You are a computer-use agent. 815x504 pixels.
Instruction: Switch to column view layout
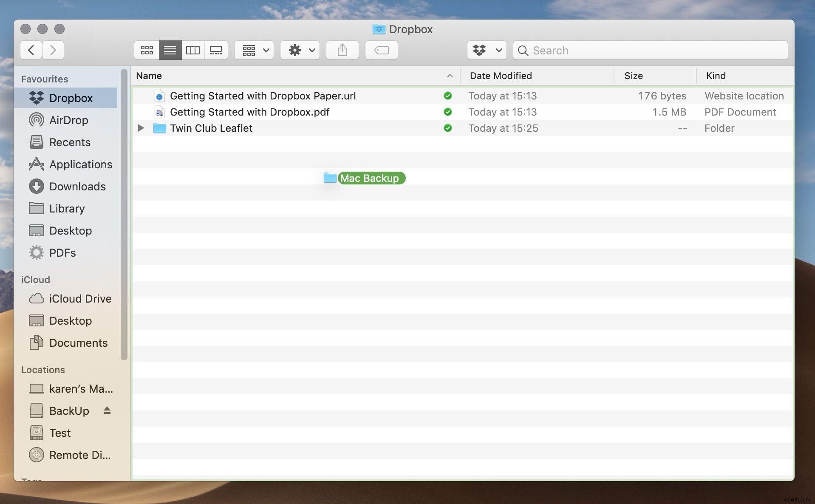(192, 50)
